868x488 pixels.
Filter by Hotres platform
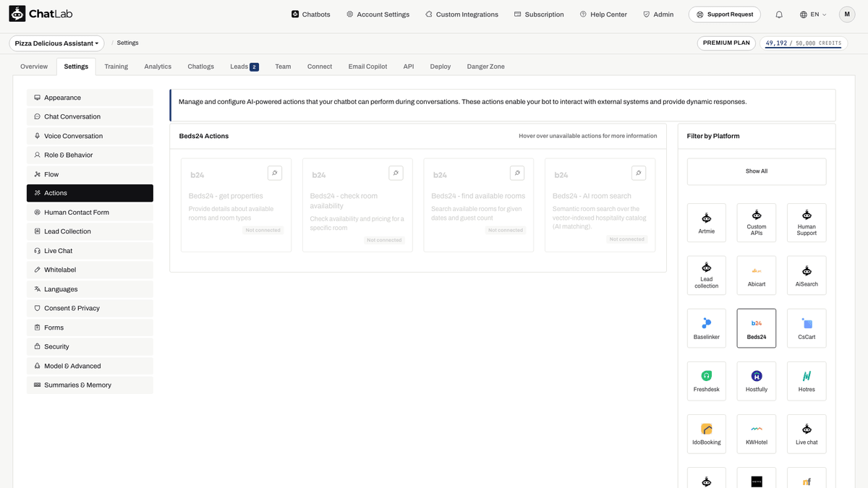pyautogui.click(x=807, y=381)
